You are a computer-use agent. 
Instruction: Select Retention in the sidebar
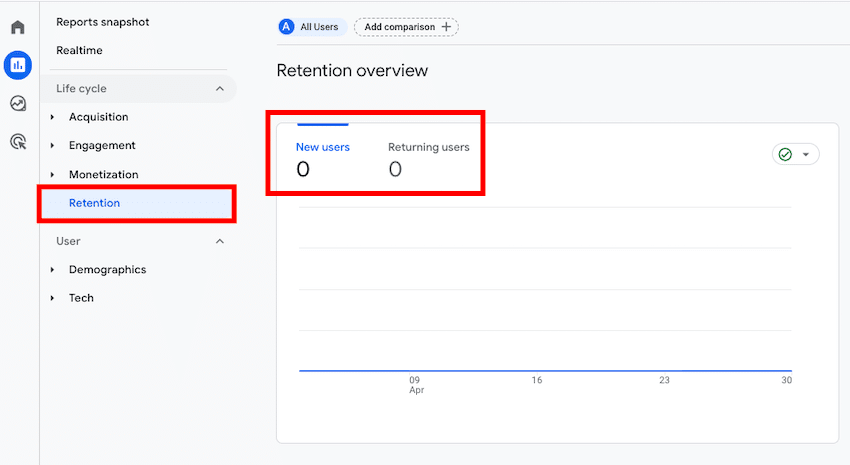pos(94,203)
